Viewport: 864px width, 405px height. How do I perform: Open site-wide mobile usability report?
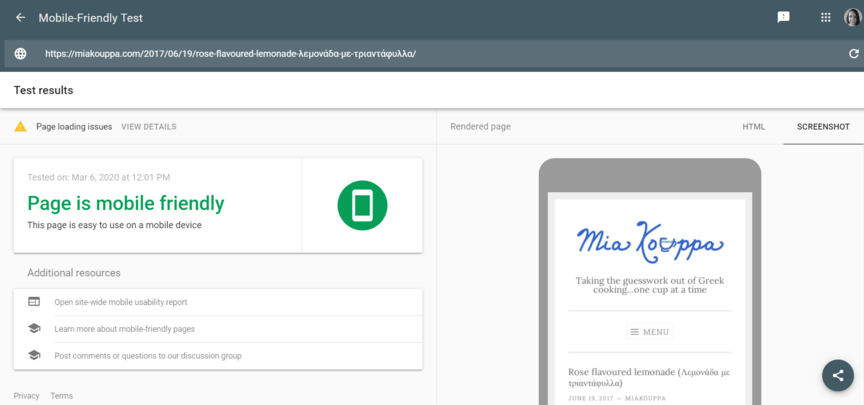click(x=121, y=302)
